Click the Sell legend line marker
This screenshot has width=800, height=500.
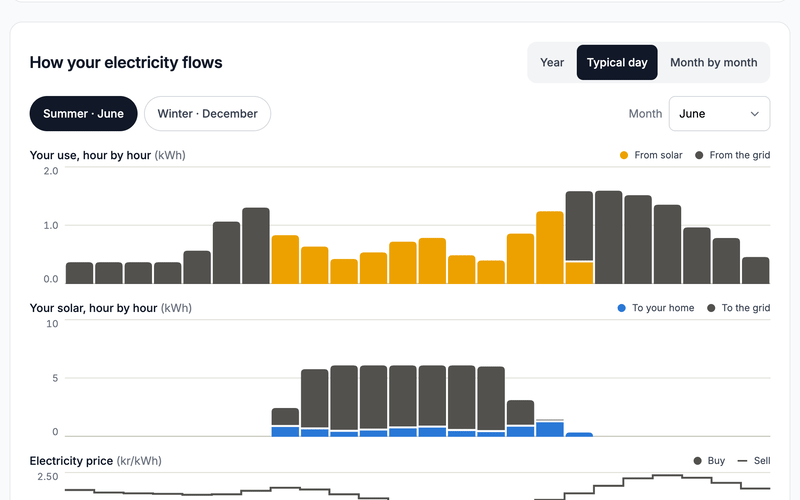(x=742, y=461)
